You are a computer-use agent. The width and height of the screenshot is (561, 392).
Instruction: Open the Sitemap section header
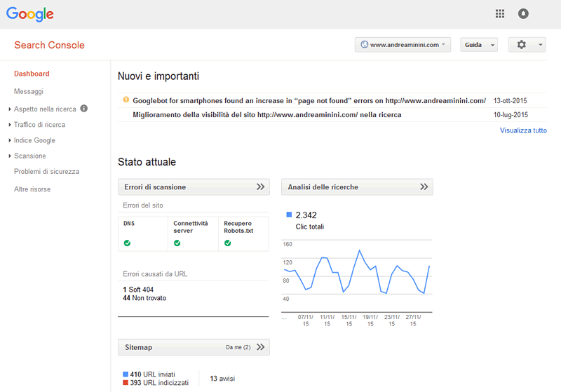point(194,347)
